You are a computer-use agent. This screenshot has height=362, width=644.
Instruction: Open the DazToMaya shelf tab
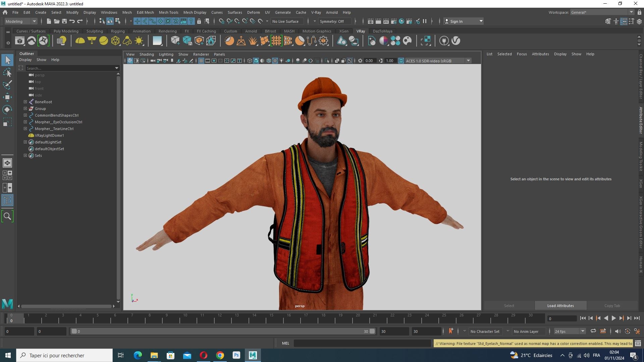pyautogui.click(x=382, y=31)
